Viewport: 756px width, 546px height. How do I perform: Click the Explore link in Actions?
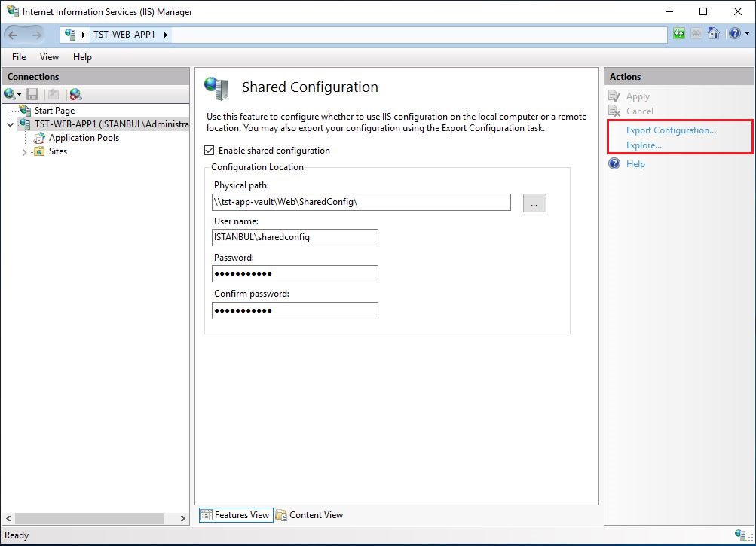coord(644,145)
